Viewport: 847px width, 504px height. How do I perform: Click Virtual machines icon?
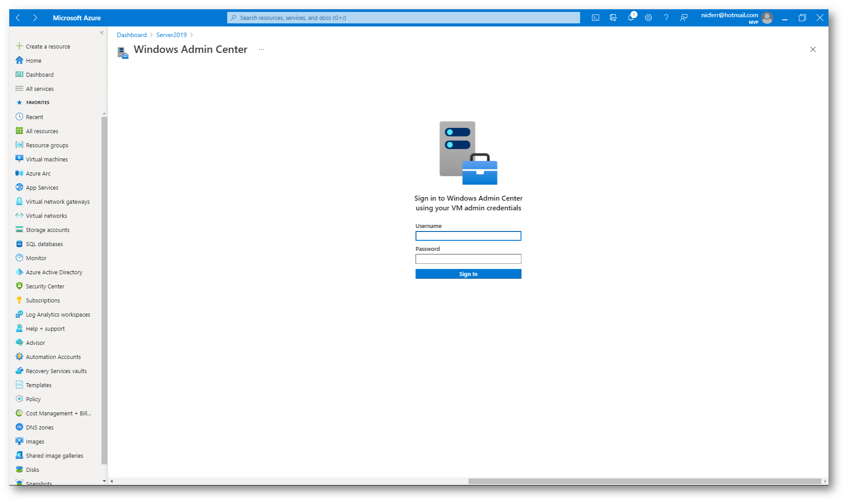19,159
